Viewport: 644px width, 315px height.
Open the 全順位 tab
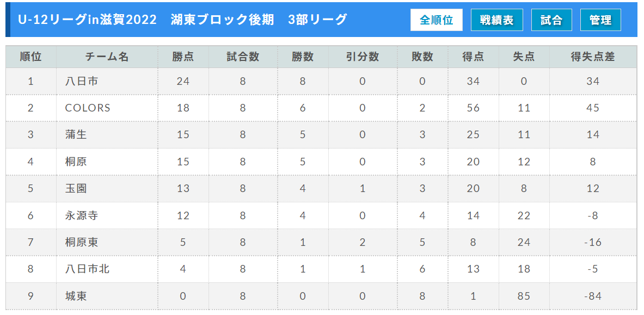coord(436,20)
